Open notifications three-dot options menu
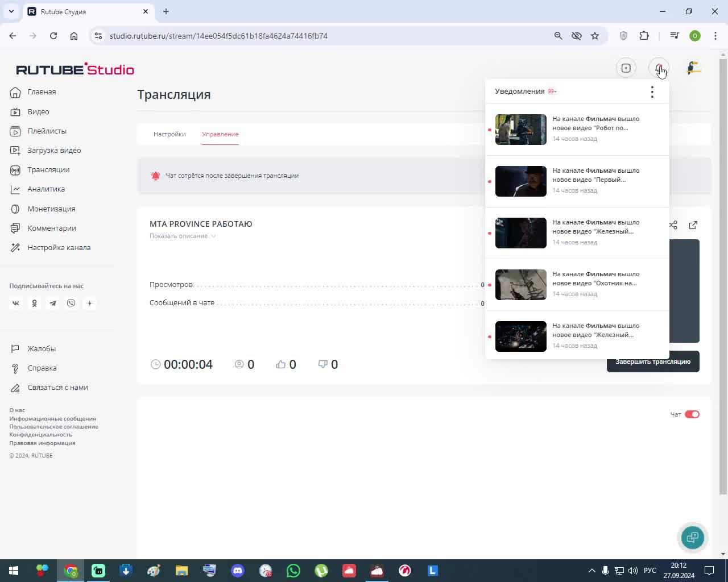This screenshot has width=728, height=582. click(x=652, y=92)
